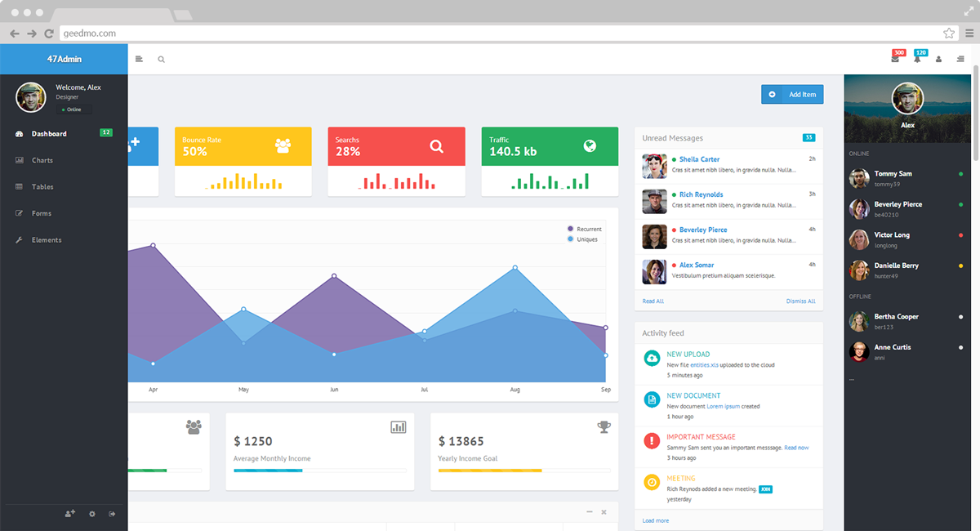Toggle the right contacts sidebar icon
The width and height of the screenshot is (980, 531).
pos(960,59)
